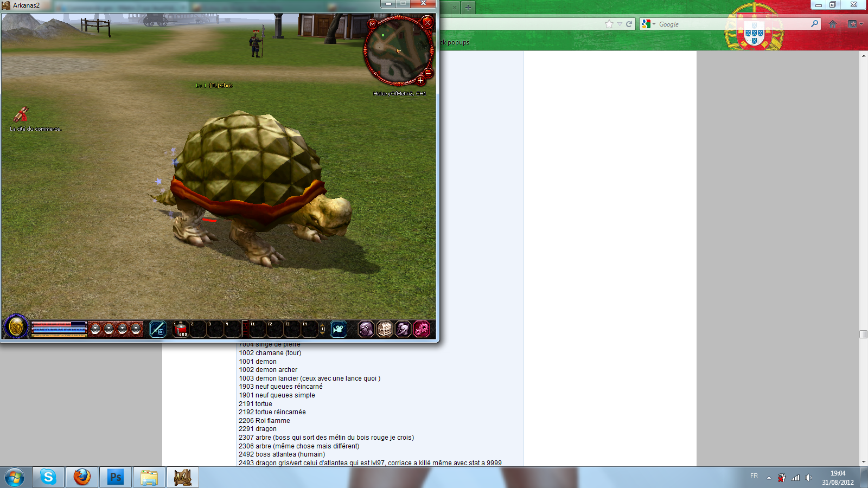
Task: Close the minimap with red X
Action: coord(427,22)
